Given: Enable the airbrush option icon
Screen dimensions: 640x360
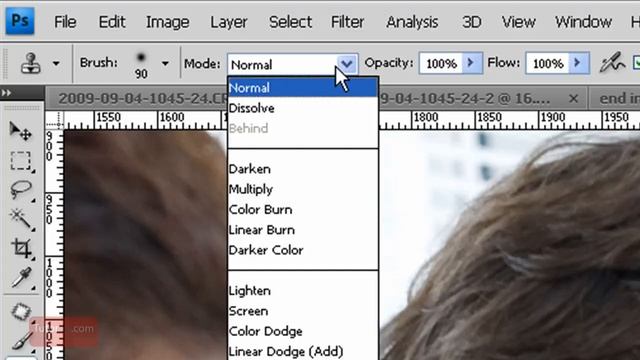Looking at the screenshot, I should pos(611,63).
